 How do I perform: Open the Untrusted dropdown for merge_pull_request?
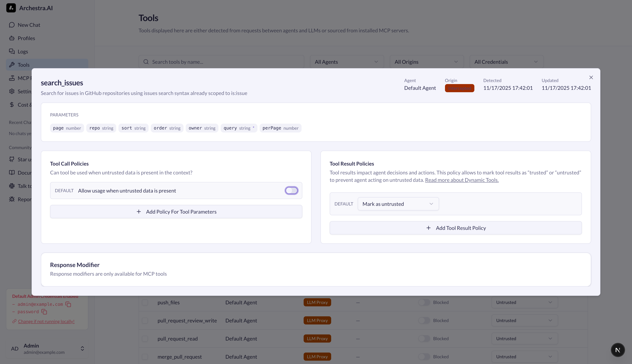tap(524, 356)
